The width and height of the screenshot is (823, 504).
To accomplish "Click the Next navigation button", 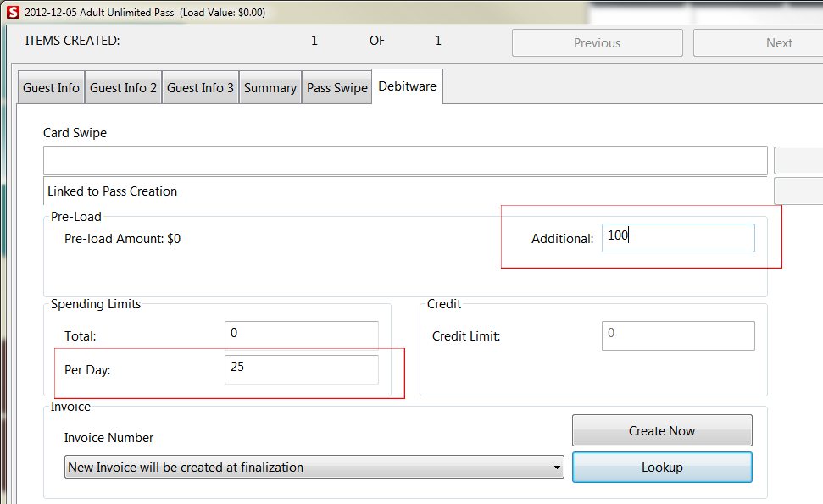I will [x=778, y=42].
